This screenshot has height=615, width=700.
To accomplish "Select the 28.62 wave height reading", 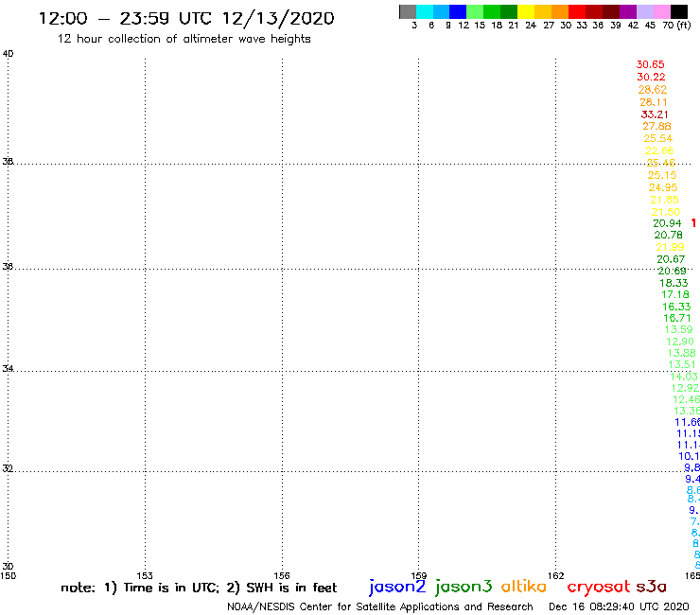I will coord(653,89).
